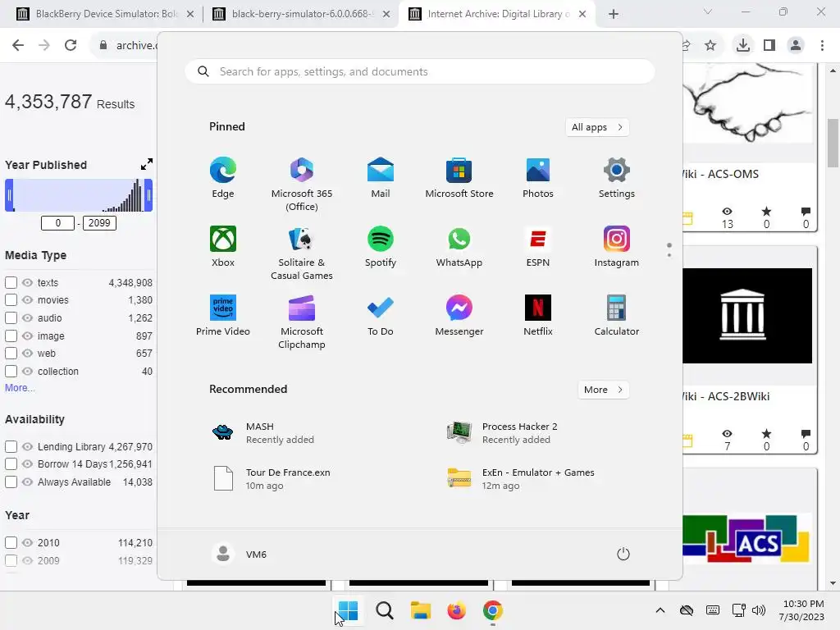Open Firefox from taskbar
This screenshot has width=840, height=630.
(x=456, y=610)
